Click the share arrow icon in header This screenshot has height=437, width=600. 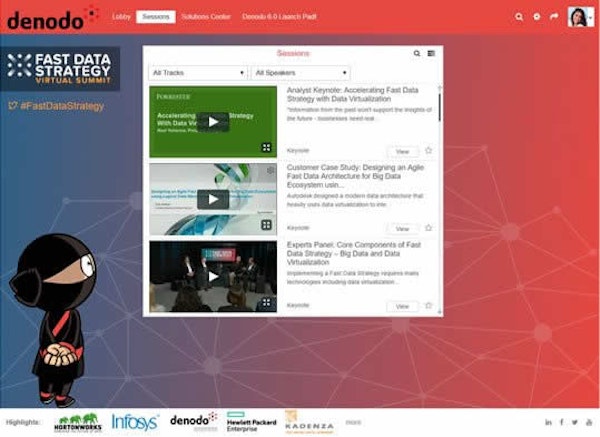[554, 16]
